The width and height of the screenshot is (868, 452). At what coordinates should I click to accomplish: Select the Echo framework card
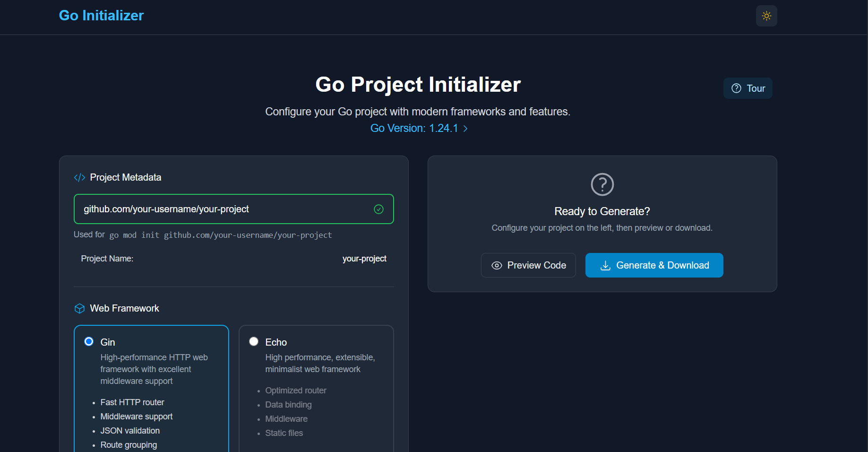[x=316, y=392]
